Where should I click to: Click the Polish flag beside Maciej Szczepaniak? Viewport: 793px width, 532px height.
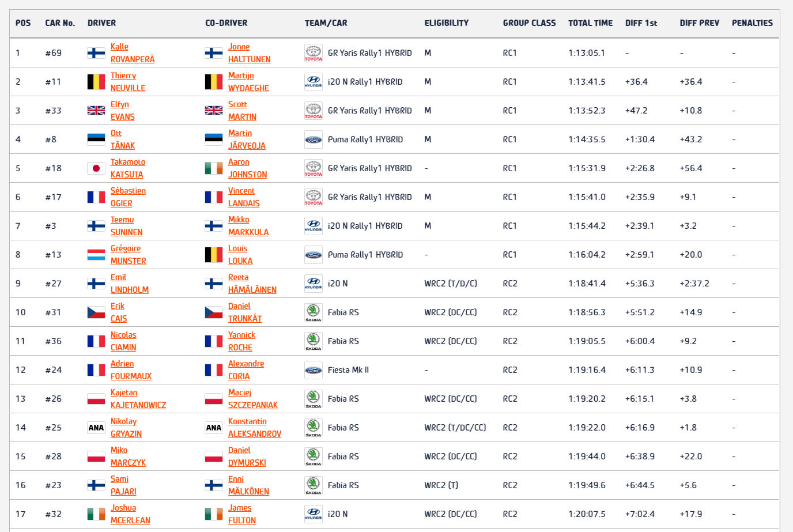click(213, 399)
